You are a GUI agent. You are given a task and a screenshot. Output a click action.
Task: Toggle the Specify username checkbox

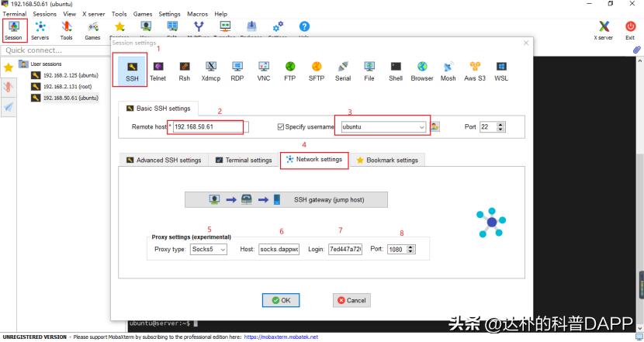(x=281, y=127)
